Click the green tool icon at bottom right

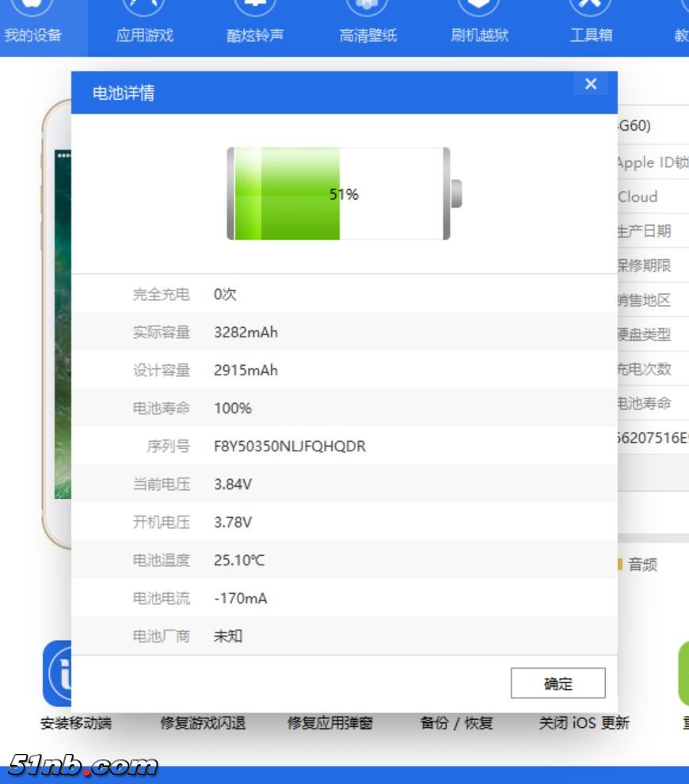pos(683,673)
